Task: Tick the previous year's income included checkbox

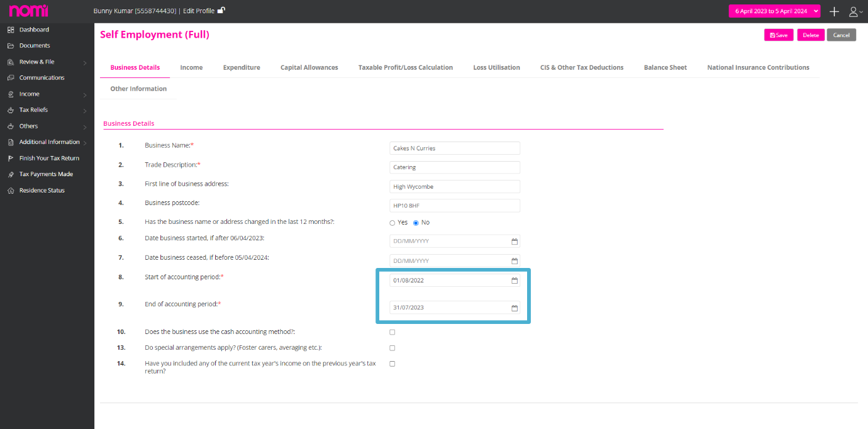Action: [392, 364]
